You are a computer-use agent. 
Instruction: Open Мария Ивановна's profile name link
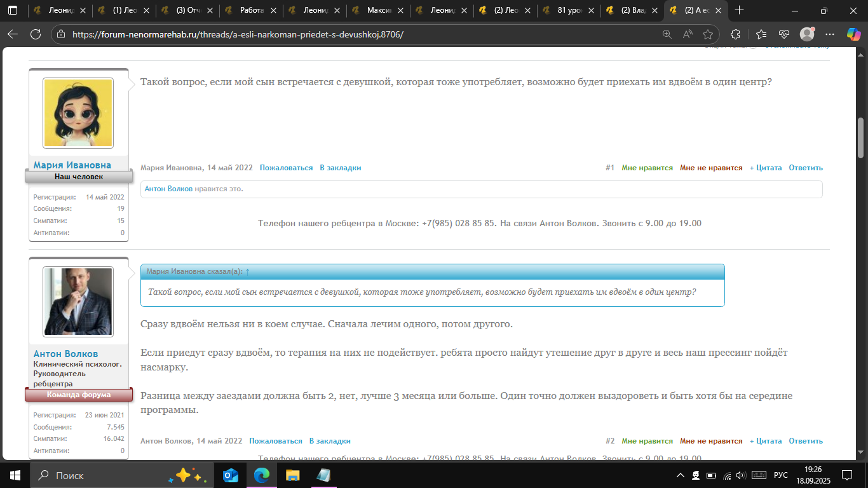pyautogui.click(x=72, y=165)
